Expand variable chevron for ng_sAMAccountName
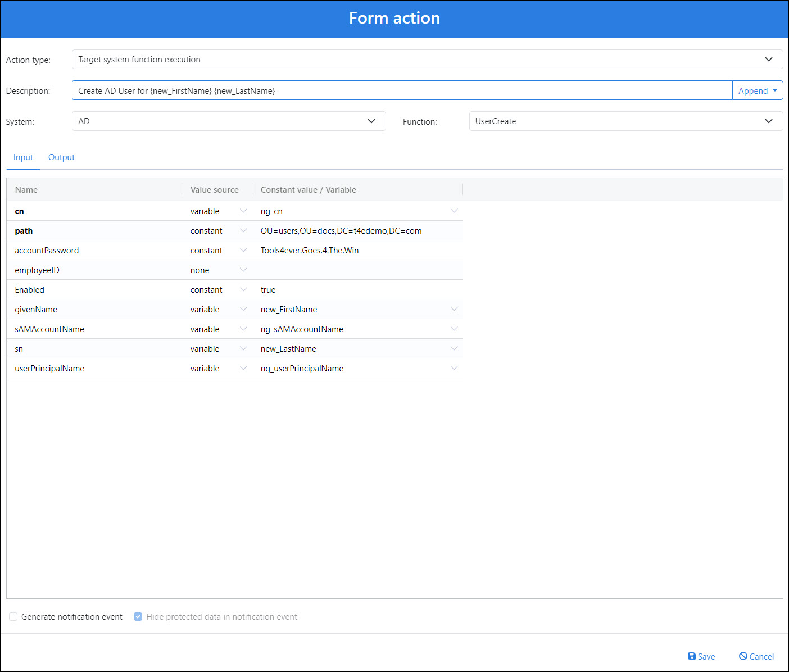This screenshot has width=789, height=672. [x=454, y=329]
